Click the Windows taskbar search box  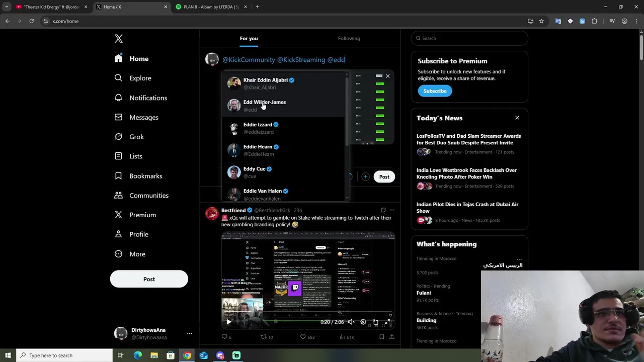64,355
